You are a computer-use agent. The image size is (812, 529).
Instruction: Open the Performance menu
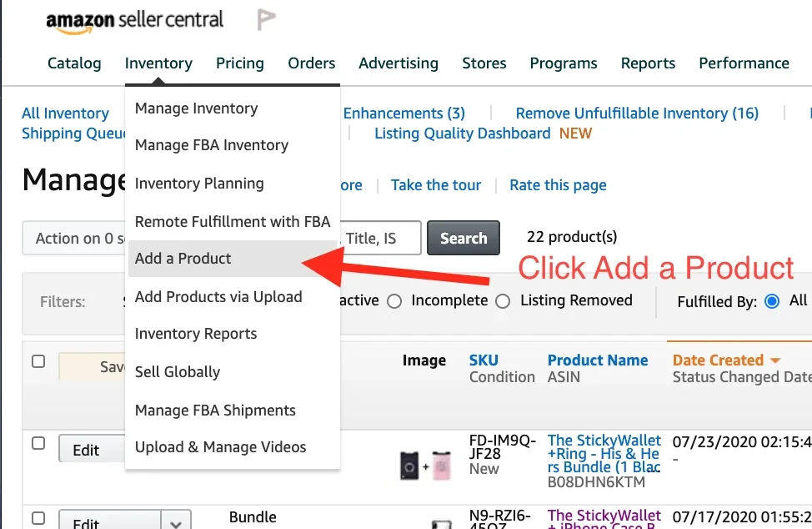coord(744,63)
